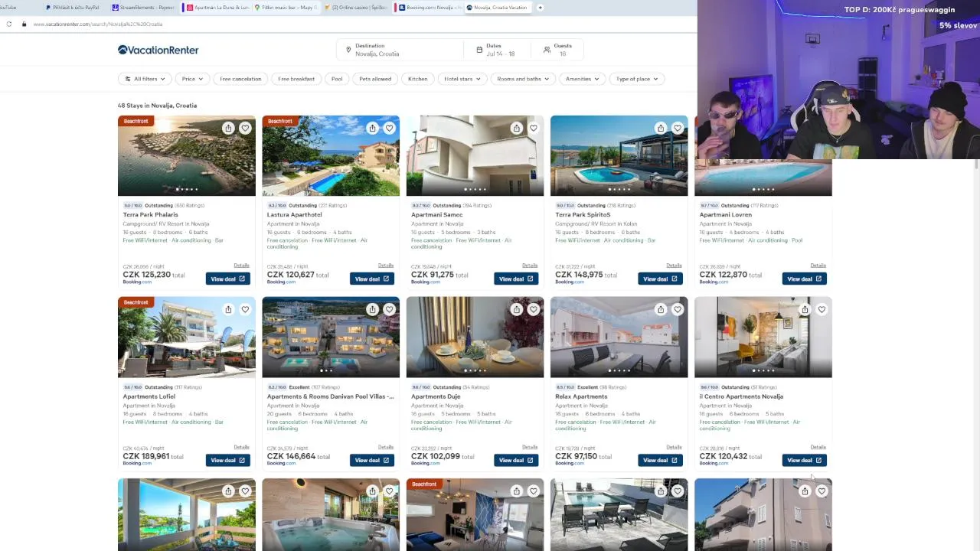Toggle the Kitchen filter chip

coord(418,79)
